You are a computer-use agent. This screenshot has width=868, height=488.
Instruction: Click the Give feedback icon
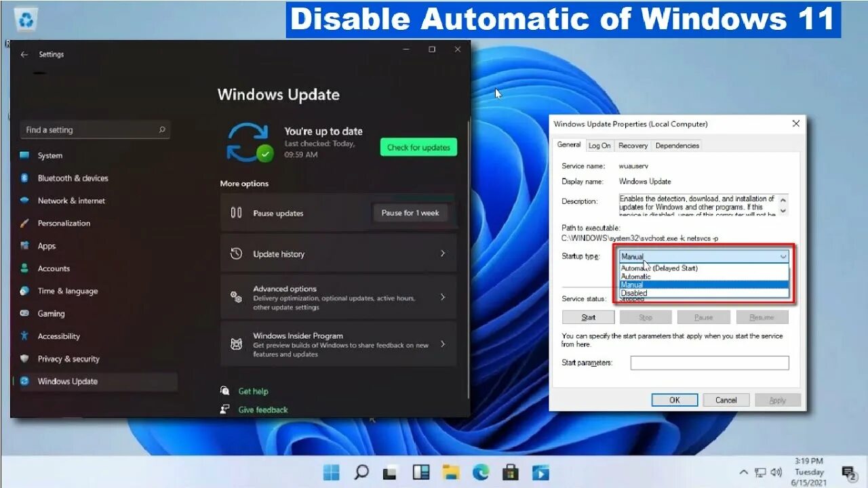[225, 409]
